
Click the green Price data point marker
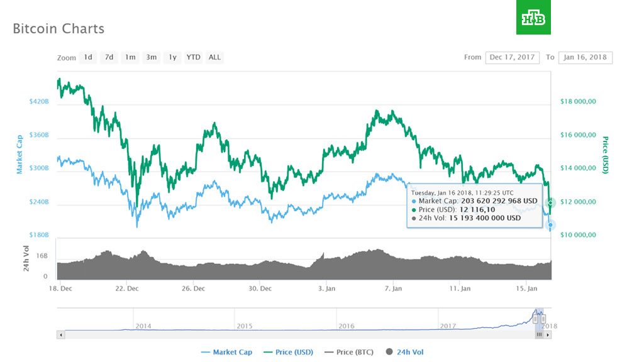(x=550, y=202)
